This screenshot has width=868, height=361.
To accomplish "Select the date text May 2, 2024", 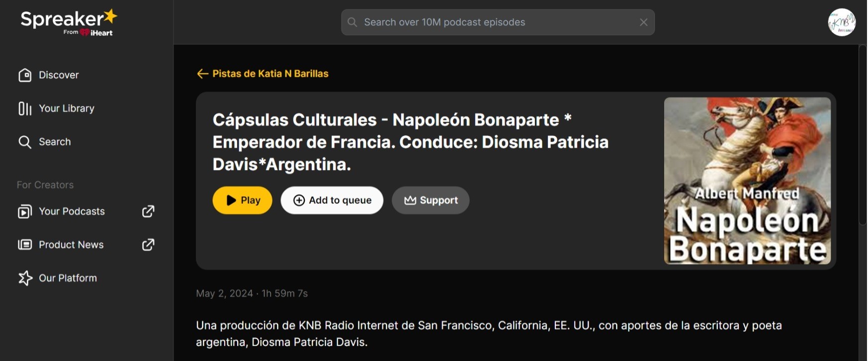I will click(x=225, y=293).
